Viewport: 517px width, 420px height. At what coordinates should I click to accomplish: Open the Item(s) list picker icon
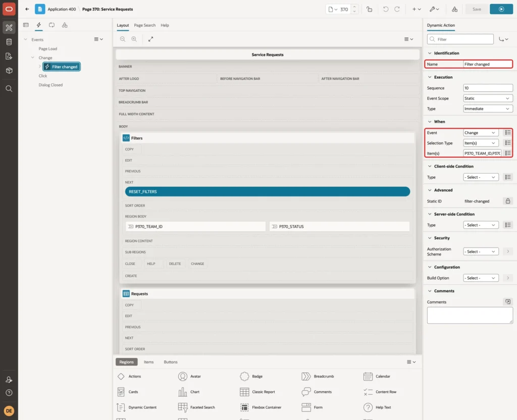point(508,153)
